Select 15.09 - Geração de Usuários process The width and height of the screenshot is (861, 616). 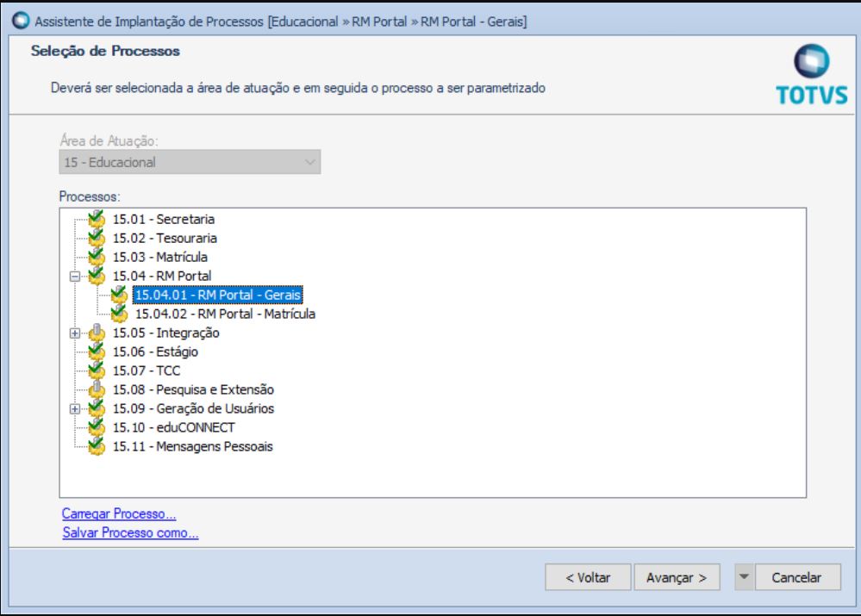point(193,408)
